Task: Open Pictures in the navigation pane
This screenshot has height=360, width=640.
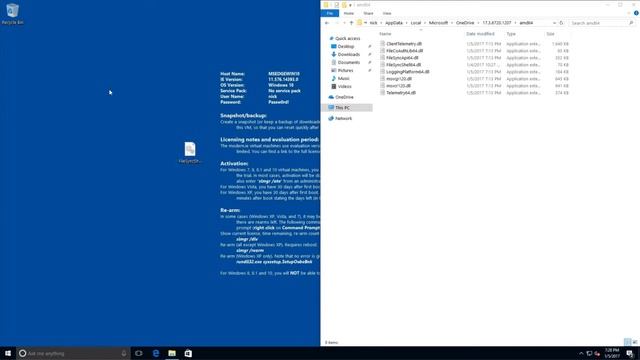Action: coord(345,71)
